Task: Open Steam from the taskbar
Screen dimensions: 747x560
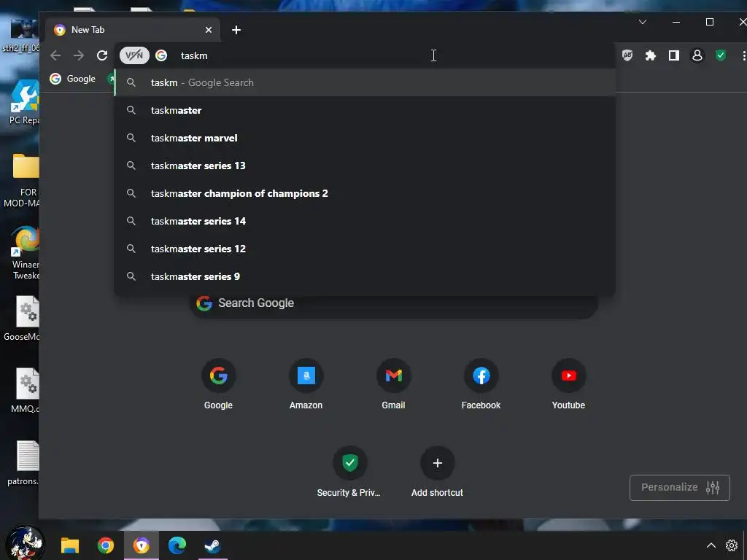Action: [212, 545]
